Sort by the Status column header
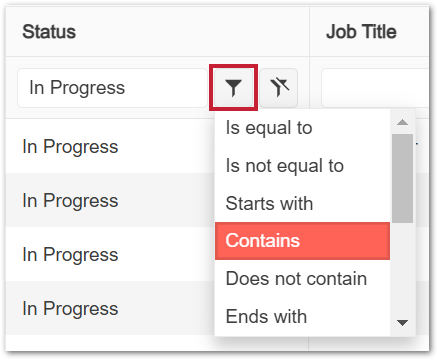 tap(49, 32)
